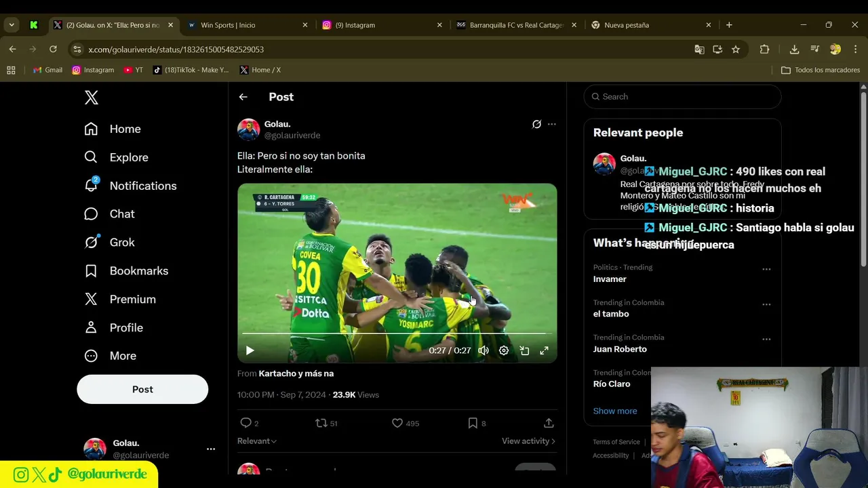Screen dimensions: 868x488
Task: Open Terms of Service link
Action: [616, 442]
